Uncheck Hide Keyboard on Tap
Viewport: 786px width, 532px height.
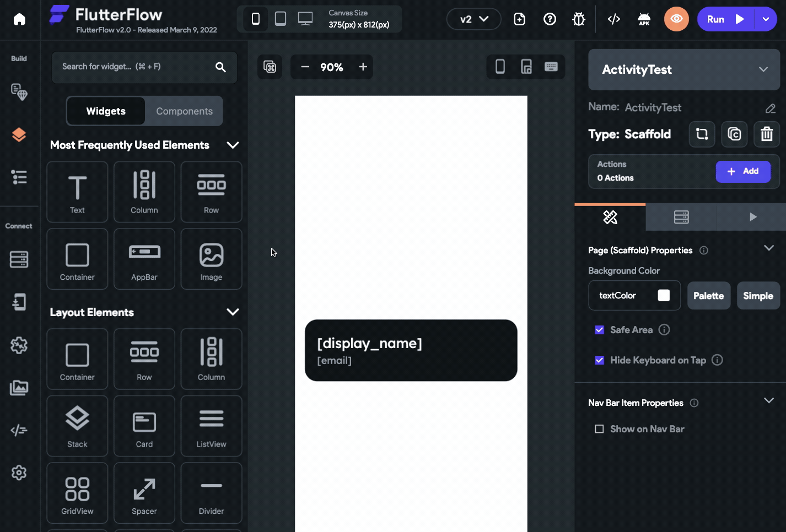coord(600,360)
